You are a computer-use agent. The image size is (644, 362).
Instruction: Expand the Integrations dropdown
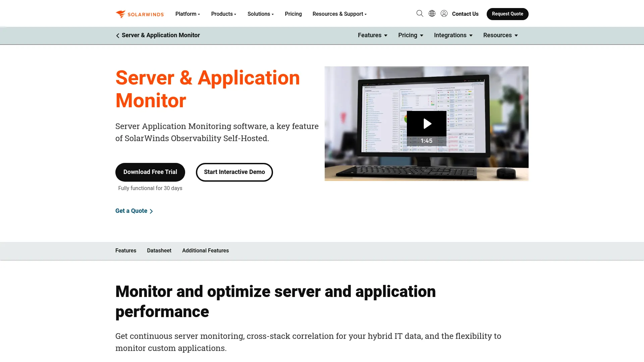click(x=453, y=36)
